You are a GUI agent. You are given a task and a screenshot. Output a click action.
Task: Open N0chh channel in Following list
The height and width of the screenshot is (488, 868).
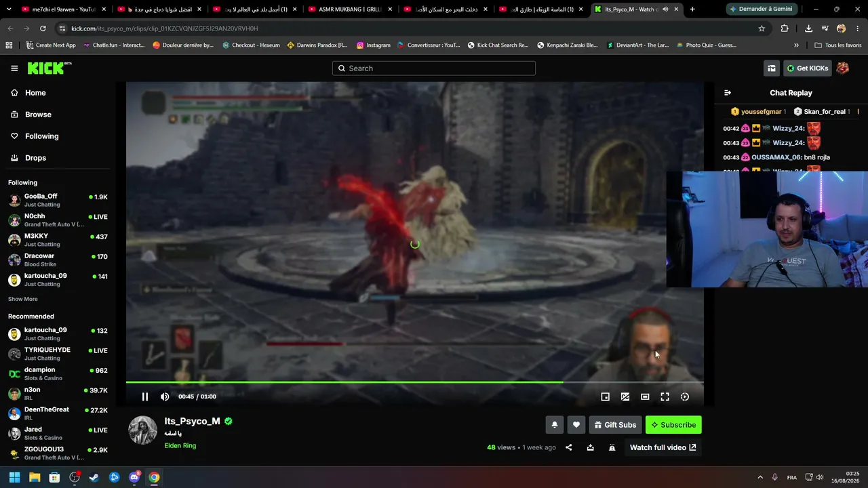[x=58, y=220]
